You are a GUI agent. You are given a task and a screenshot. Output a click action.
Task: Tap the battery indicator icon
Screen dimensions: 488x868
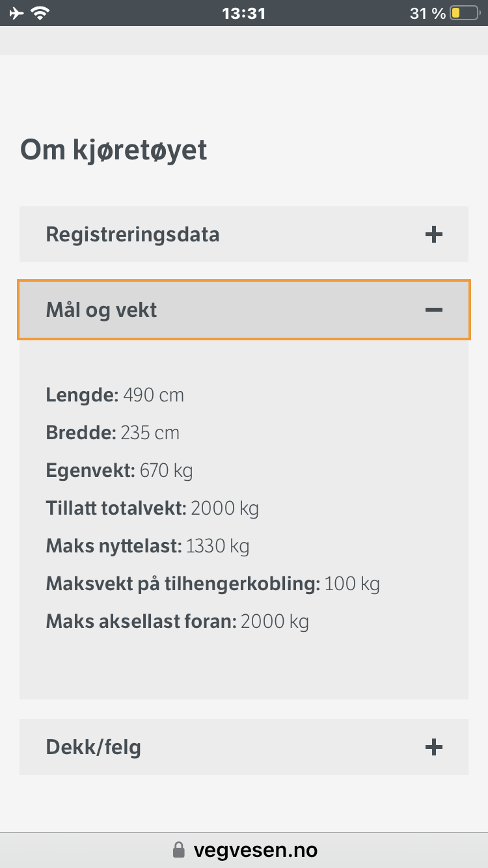coord(464,13)
